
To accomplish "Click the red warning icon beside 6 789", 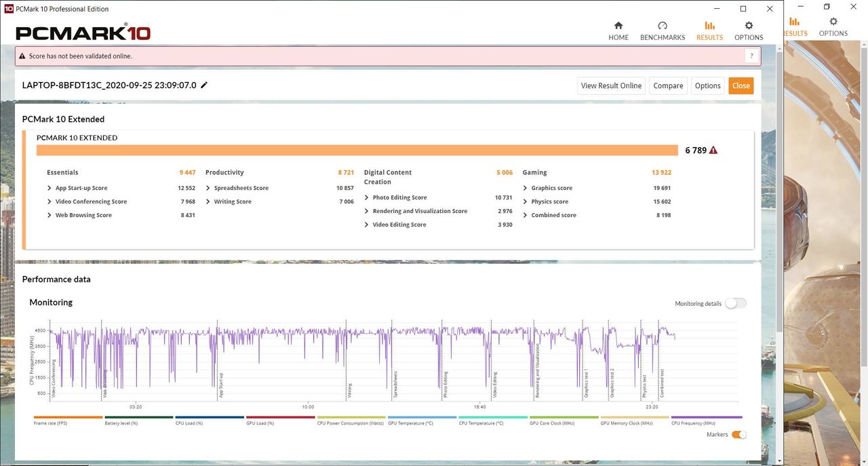I will [713, 151].
